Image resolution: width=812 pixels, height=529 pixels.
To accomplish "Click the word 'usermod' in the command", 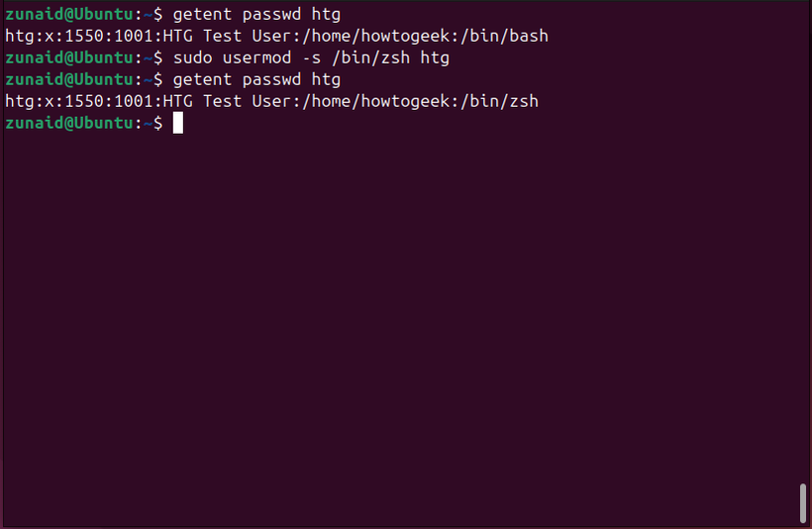I will tap(257, 57).
